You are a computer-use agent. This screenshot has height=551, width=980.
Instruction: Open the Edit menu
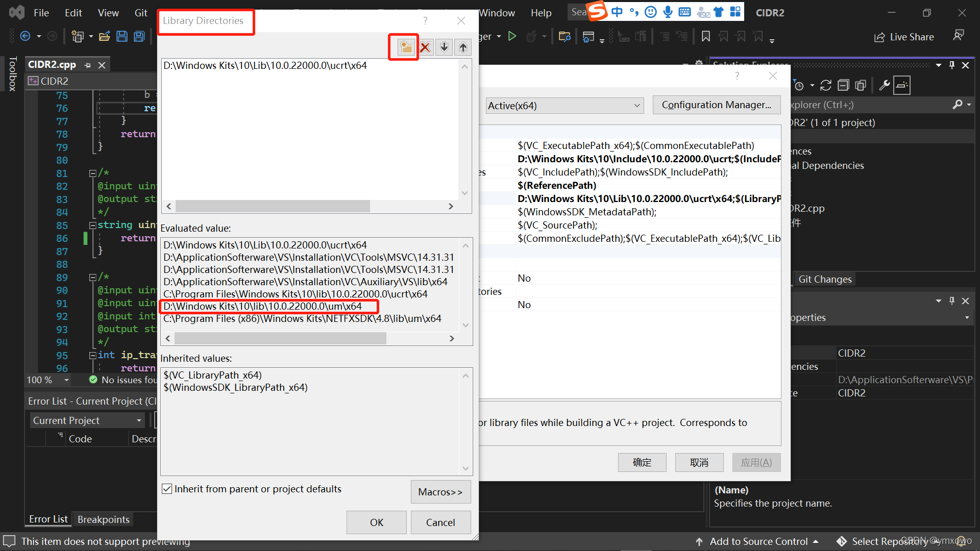73,13
